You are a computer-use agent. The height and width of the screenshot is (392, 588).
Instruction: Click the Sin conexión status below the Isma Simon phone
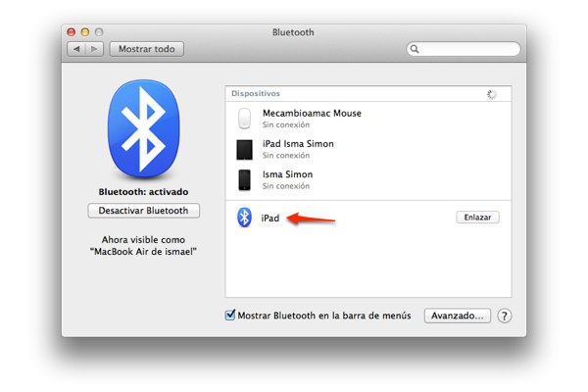pos(286,186)
